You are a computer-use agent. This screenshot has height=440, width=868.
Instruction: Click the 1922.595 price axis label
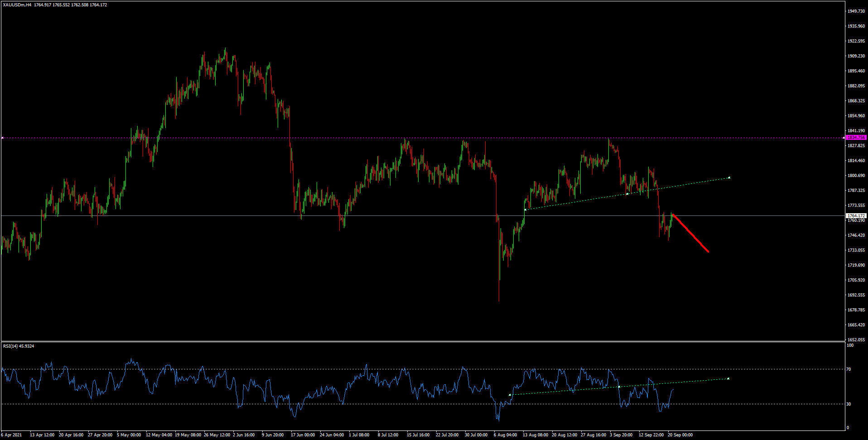pos(856,41)
